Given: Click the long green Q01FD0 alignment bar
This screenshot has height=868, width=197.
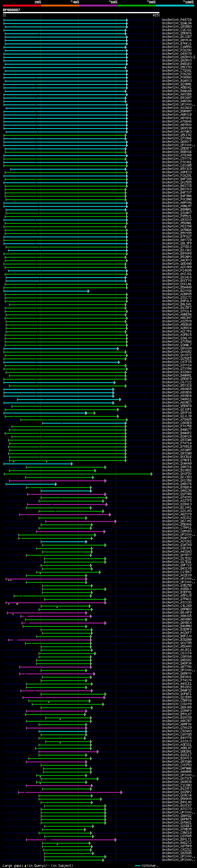Looking at the screenshot, I should (78, 474).
